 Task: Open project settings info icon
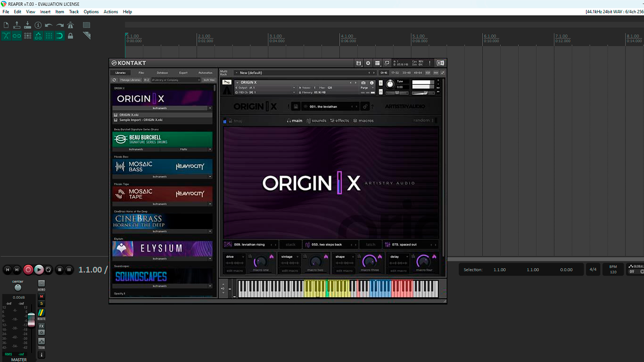[x=38, y=25]
